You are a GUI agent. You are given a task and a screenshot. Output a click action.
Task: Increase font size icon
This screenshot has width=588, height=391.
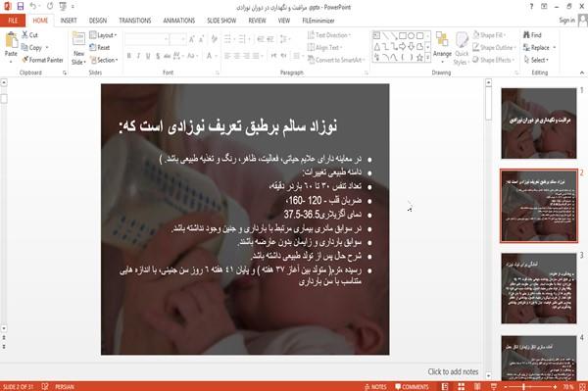(x=192, y=39)
